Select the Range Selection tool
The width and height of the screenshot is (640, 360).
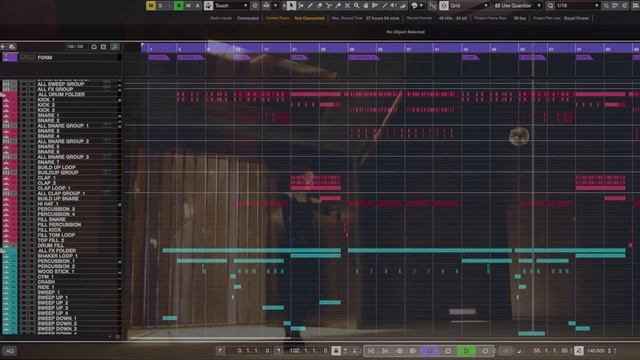click(301, 5)
